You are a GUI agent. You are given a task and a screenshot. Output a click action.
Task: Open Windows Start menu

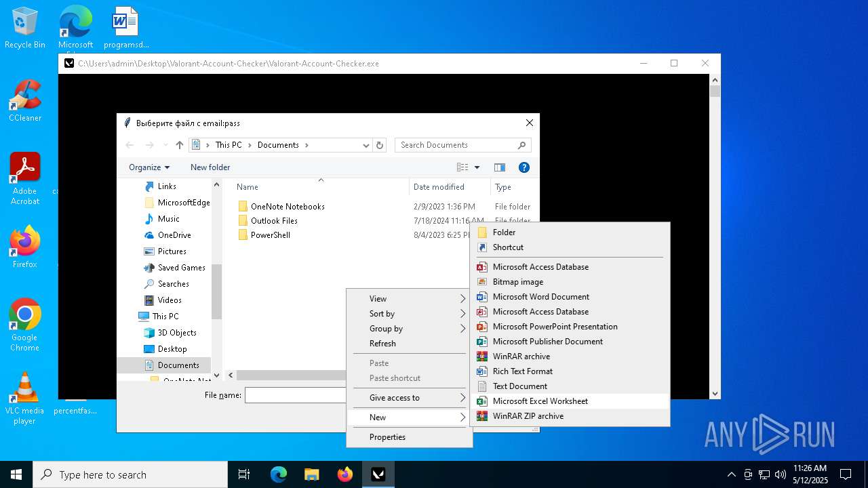[x=16, y=474]
